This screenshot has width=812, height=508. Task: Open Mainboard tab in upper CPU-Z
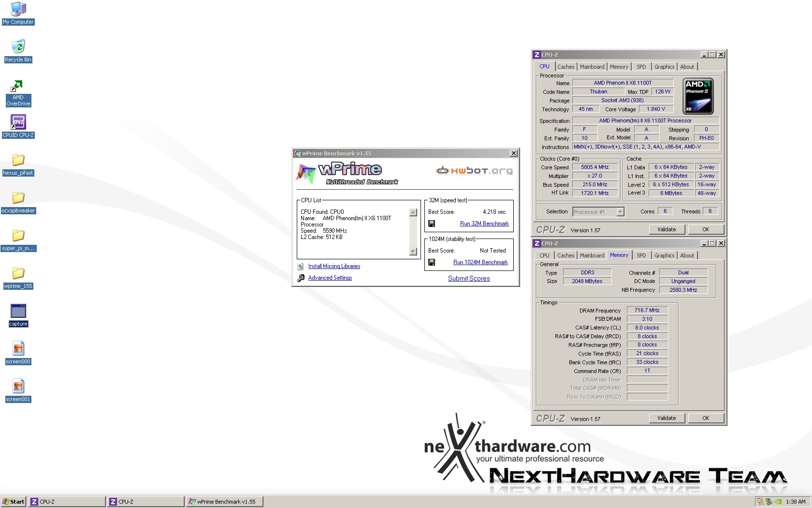[x=592, y=67]
